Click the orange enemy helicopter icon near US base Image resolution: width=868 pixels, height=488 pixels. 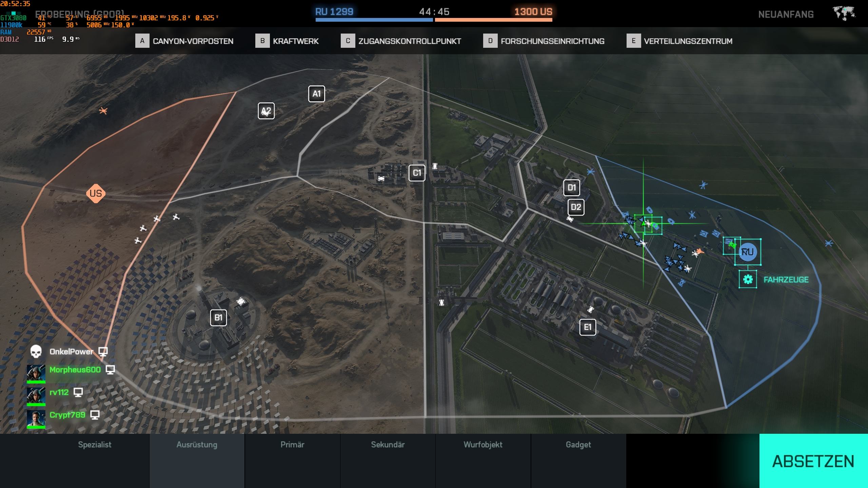click(x=103, y=110)
